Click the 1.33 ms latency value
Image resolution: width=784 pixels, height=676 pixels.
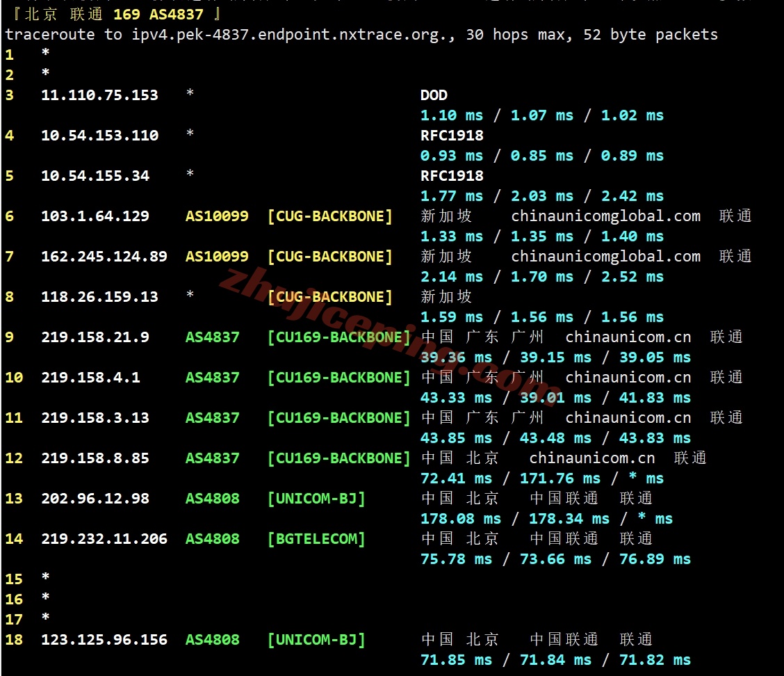(452, 236)
